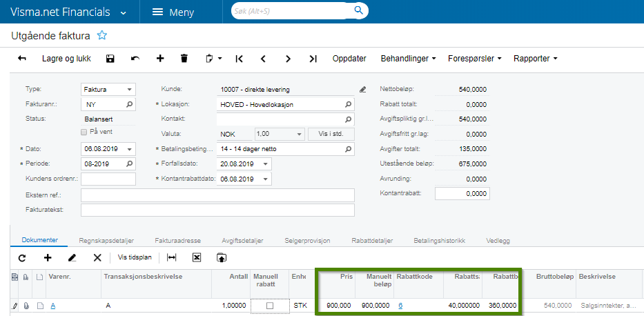Switch to Regnskapsdetaljer tab
The height and width of the screenshot is (316, 644).
point(106,241)
